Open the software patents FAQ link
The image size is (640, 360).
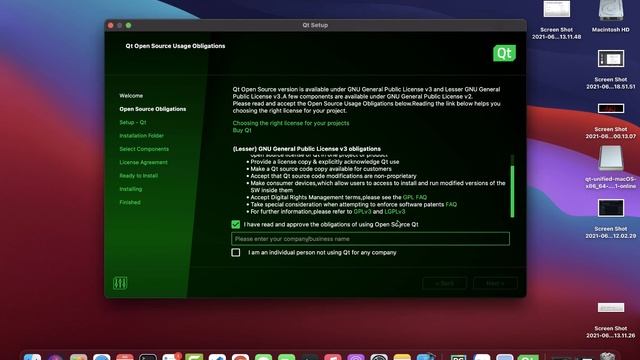pos(451,204)
